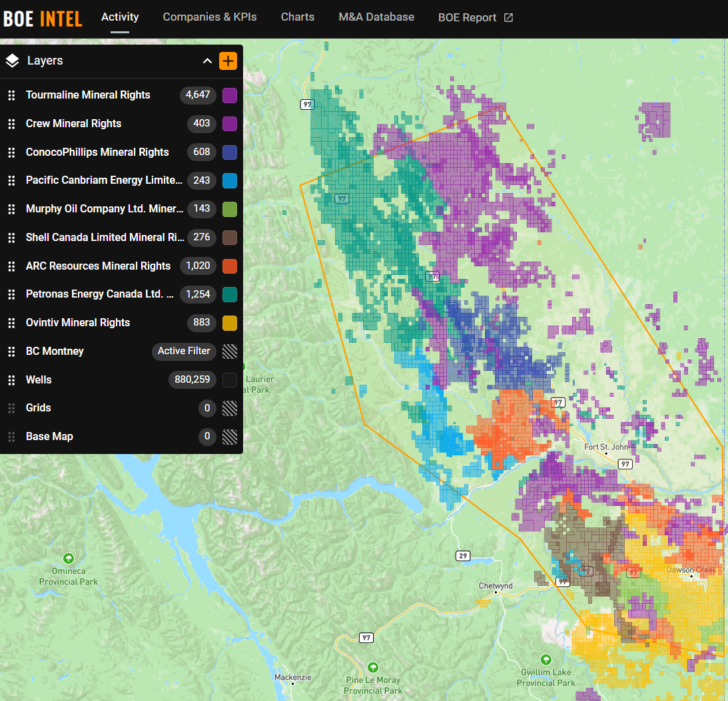Add a new layer with plus button
Viewport: 728px width, 701px height.
(x=228, y=61)
